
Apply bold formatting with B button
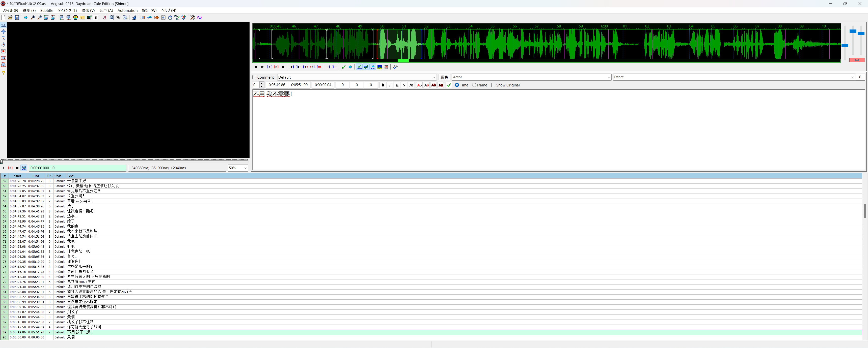pyautogui.click(x=383, y=85)
